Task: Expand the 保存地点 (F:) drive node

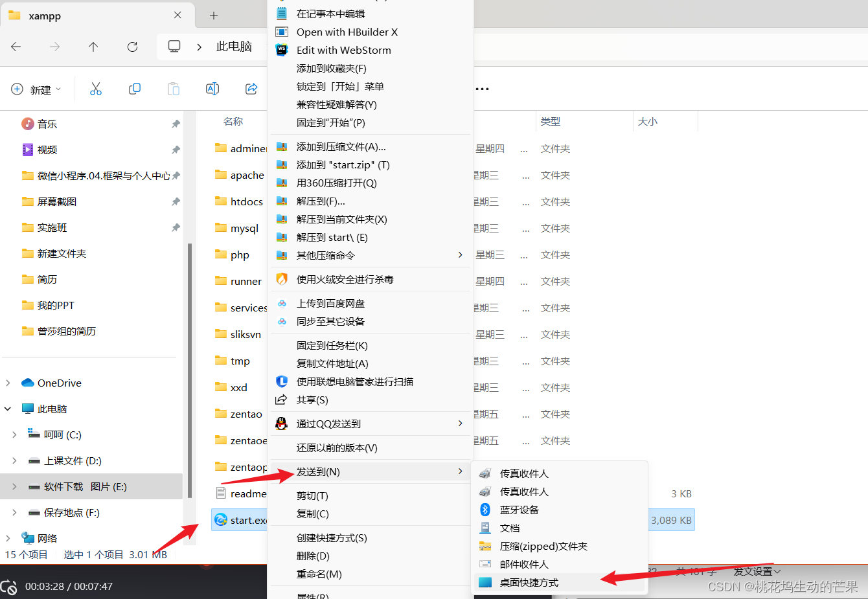Action: (x=14, y=512)
